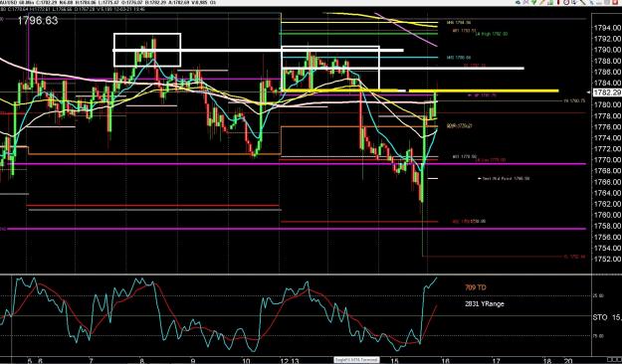Click the 1764.00 price axis label
This screenshot has width=622, height=364.
click(x=606, y=193)
